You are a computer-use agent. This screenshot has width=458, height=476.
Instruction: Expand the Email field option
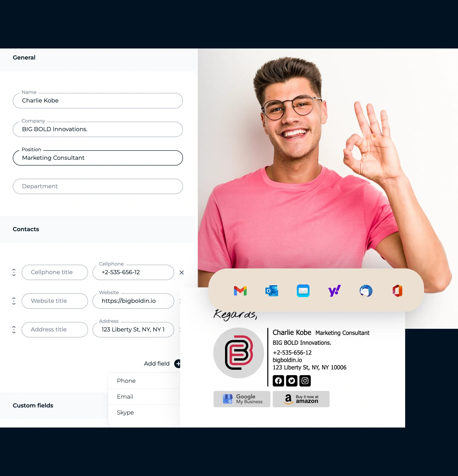click(125, 396)
